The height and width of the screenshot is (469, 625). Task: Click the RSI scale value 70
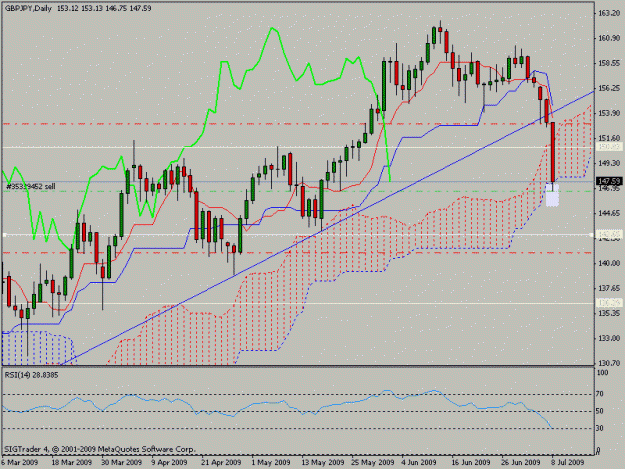600,394
